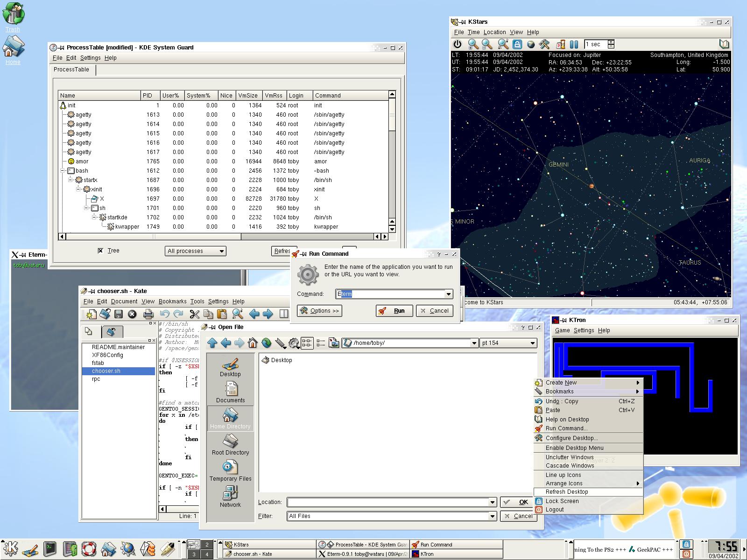Viewport: 747px width, 560px height.
Task: Open the KStars handbook book icon
Action: tap(724, 44)
